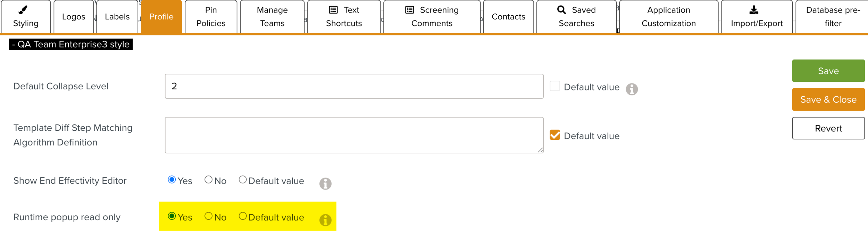This screenshot has width=868, height=232.
Task: Click info icon for Runtime popup read only
Action: click(325, 220)
